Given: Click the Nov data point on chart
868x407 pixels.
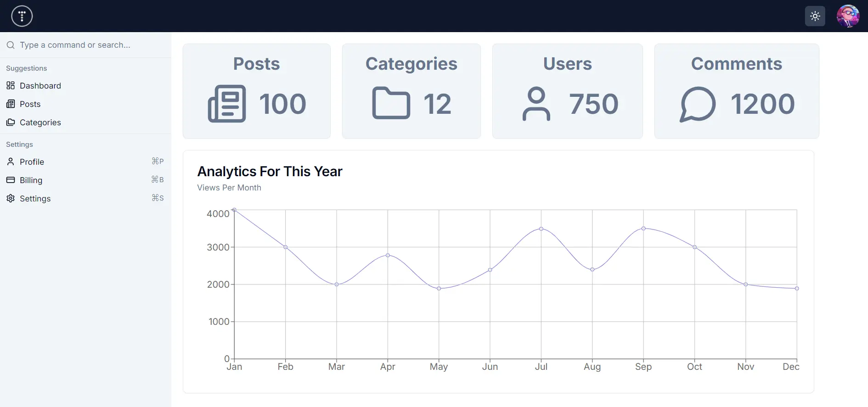Looking at the screenshot, I should point(746,284).
